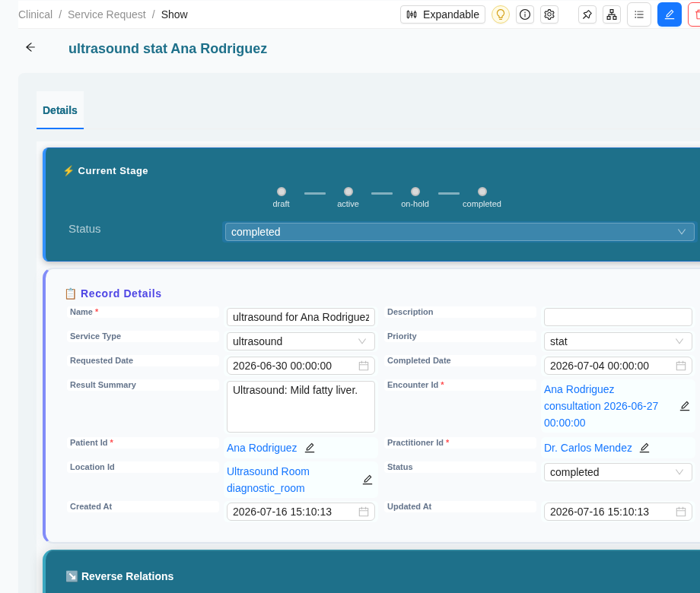700x593 pixels.
Task: Open the list view icon
Action: click(639, 14)
